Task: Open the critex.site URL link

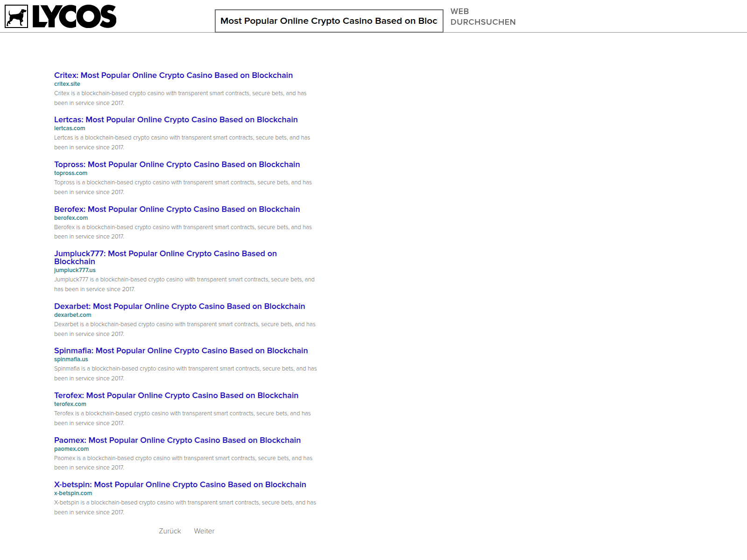Action: pos(67,84)
